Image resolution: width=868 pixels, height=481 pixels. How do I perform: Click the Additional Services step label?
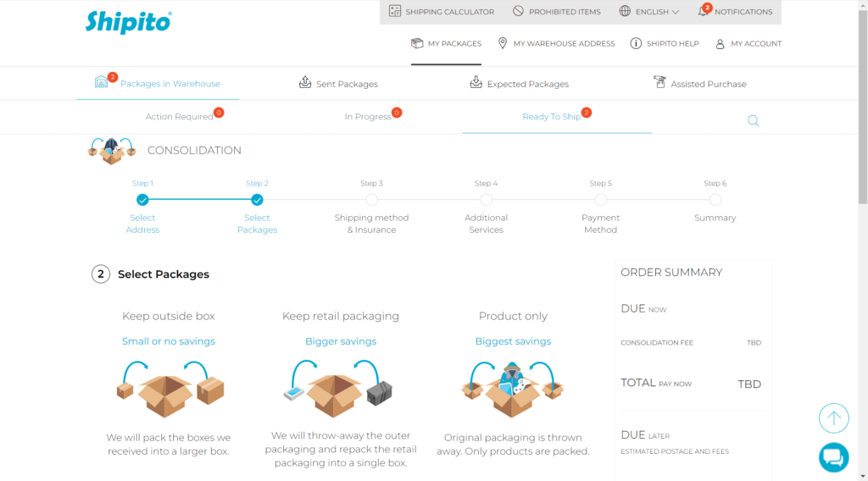(486, 224)
